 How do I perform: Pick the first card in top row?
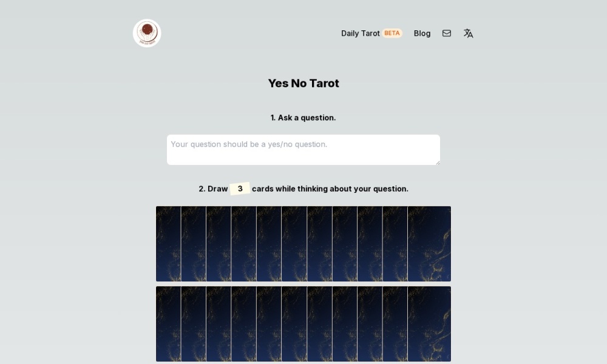168,244
